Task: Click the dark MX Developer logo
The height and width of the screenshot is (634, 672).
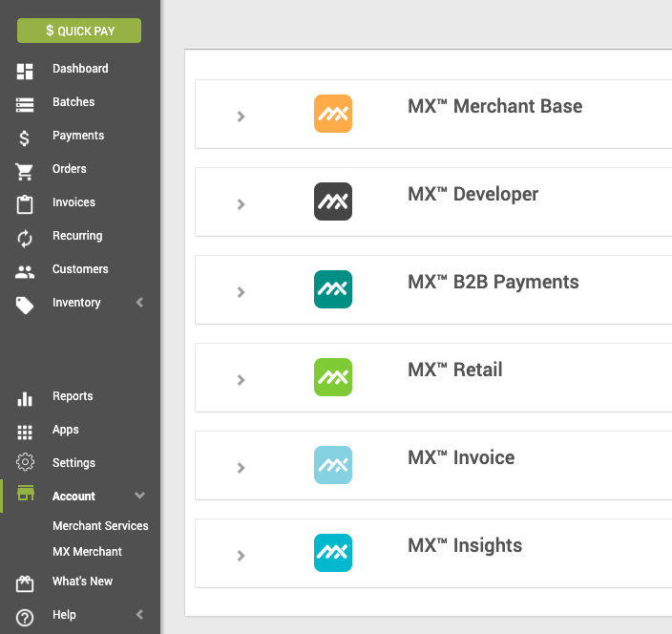Action: tap(333, 201)
